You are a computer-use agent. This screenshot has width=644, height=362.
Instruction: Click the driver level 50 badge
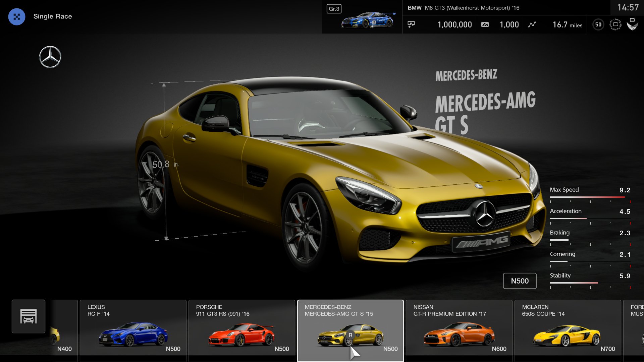[598, 24]
